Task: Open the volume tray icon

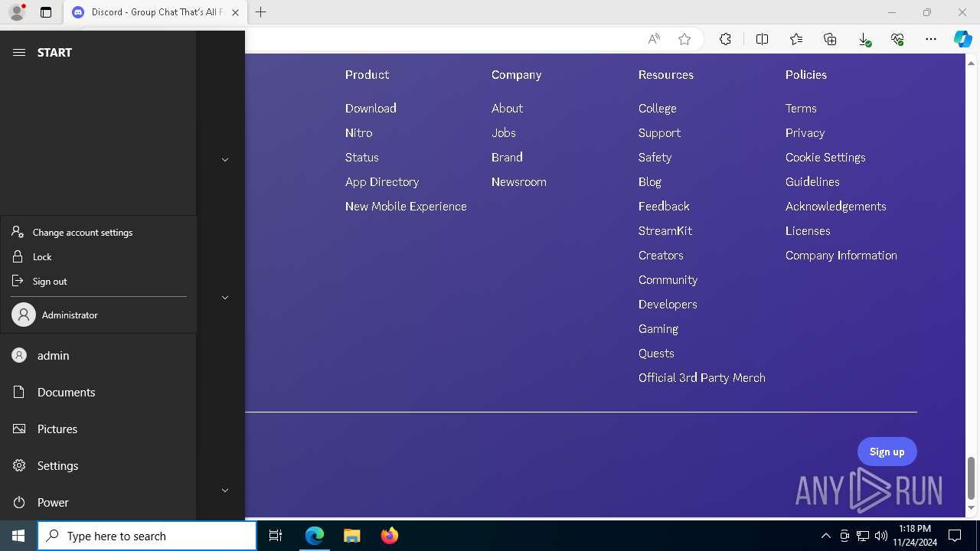Action: click(880, 536)
